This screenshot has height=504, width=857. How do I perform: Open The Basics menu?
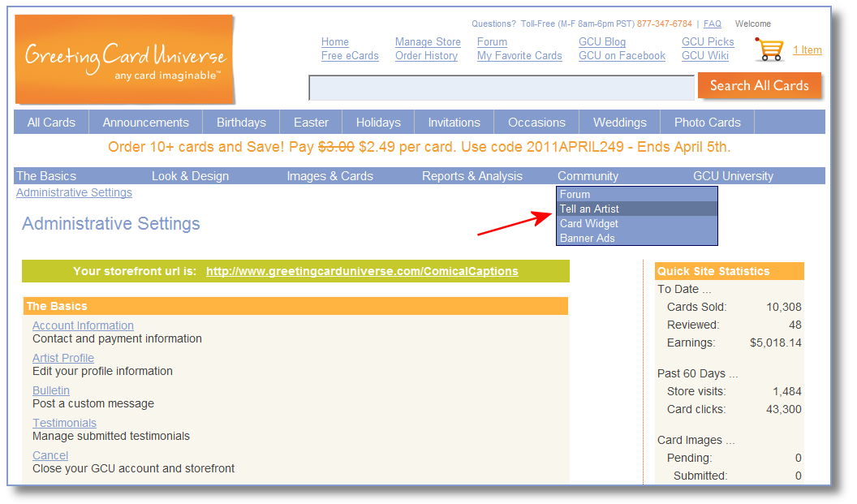[46, 176]
